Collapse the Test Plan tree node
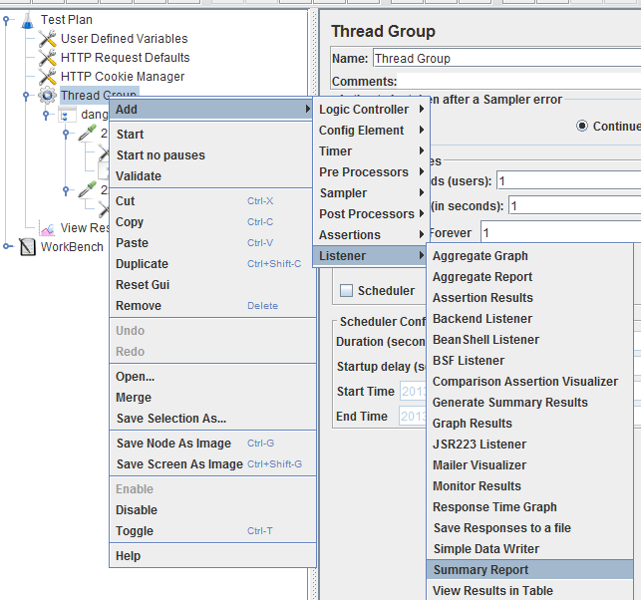Screen dimensions: 641x600 pyautogui.click(x=6, y=20)
